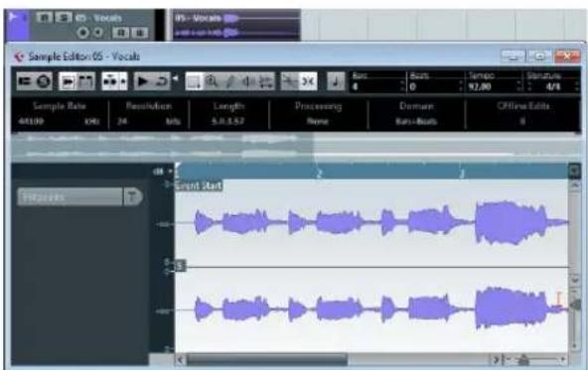Click the Event Start marker flag
This screenshot has height=370, width=588.
coord(199,185)
